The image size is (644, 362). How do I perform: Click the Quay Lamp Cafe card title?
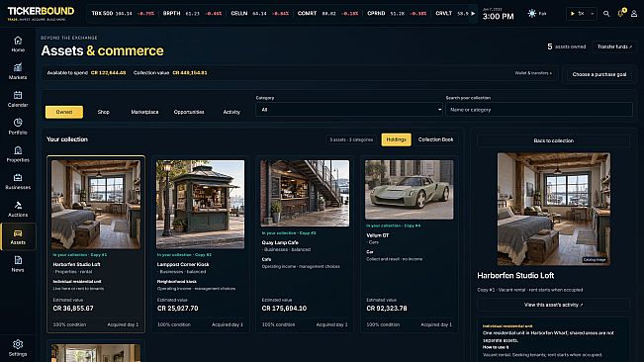[280, 242]
